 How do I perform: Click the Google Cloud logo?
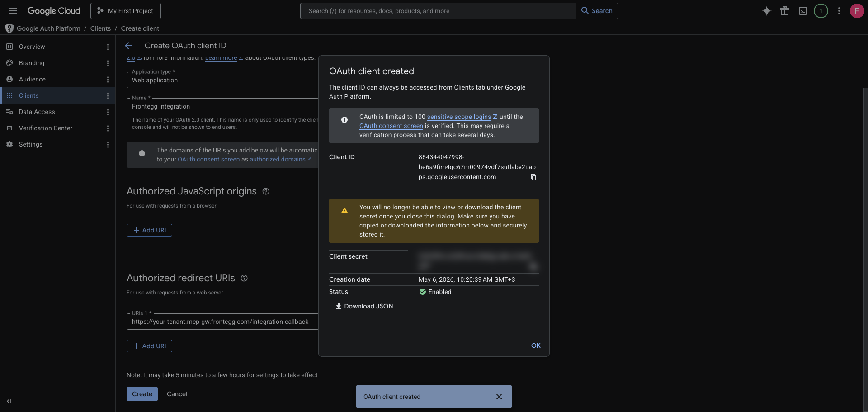(54, 11)
